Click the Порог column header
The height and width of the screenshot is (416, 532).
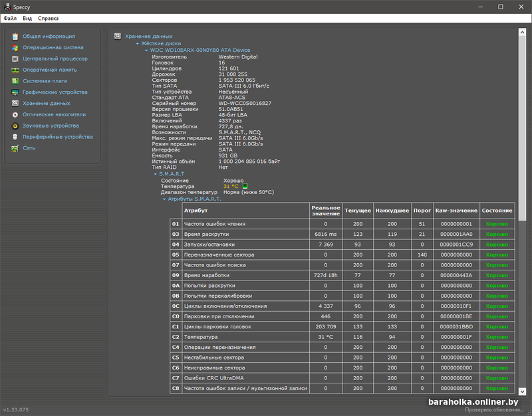(x=422, y=211)
